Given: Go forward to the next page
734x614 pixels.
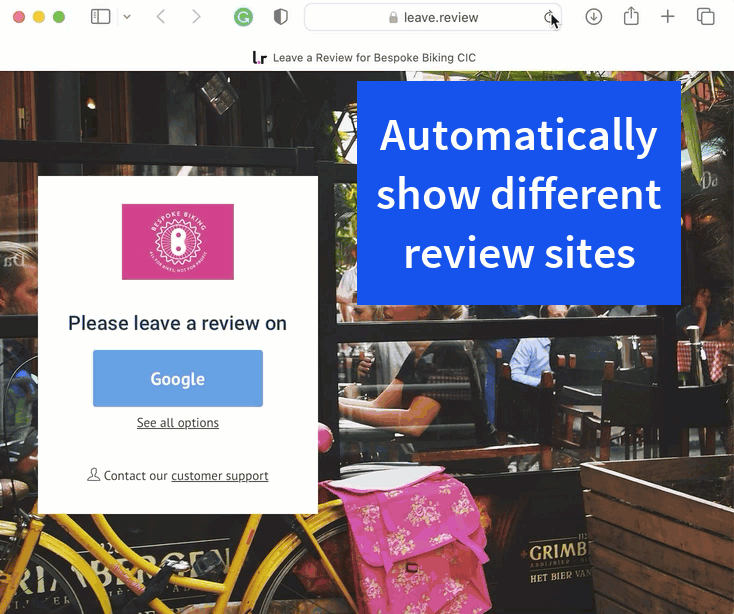Looking at the screenshot, I should click(x=196, y=17).
